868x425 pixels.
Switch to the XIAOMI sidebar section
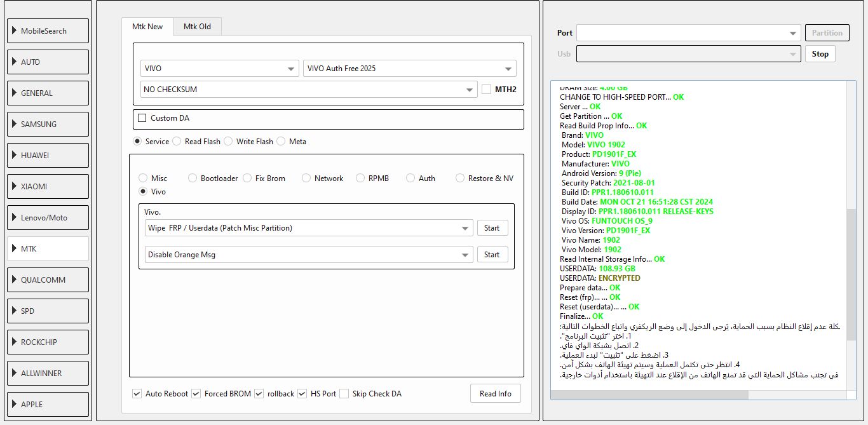48,187
